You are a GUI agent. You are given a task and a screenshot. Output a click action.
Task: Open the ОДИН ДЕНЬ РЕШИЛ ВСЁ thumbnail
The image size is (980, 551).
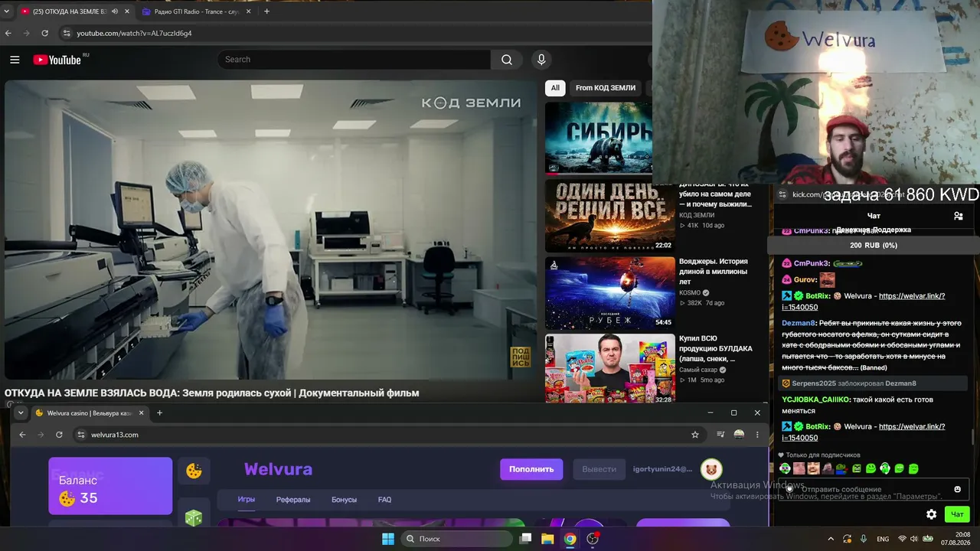point(610,217)
